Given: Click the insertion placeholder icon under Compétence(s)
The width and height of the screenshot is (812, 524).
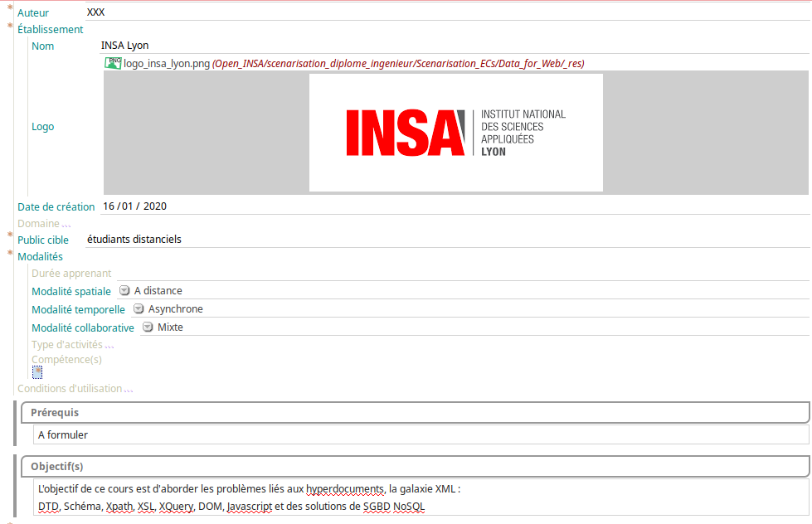Looking at the screenshot, I should (37, 372).
